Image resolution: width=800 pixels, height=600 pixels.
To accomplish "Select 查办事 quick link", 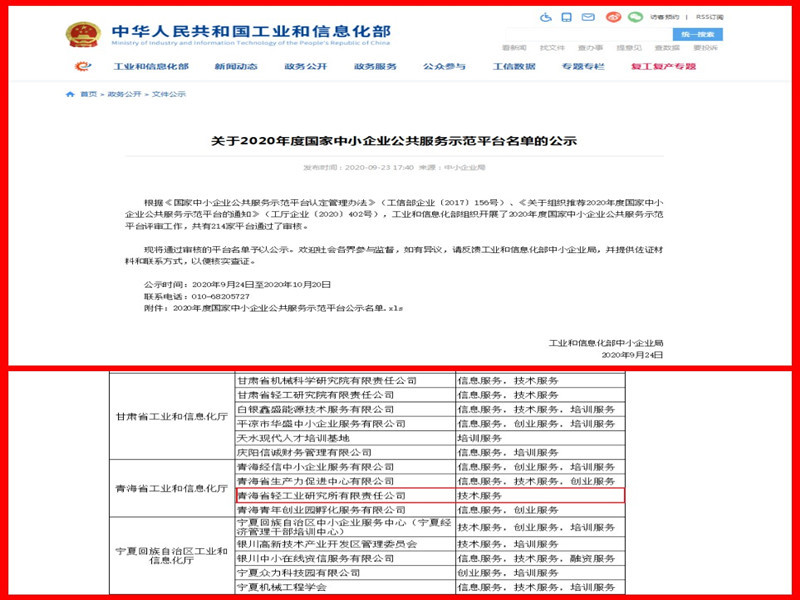I will pos(590,48).
